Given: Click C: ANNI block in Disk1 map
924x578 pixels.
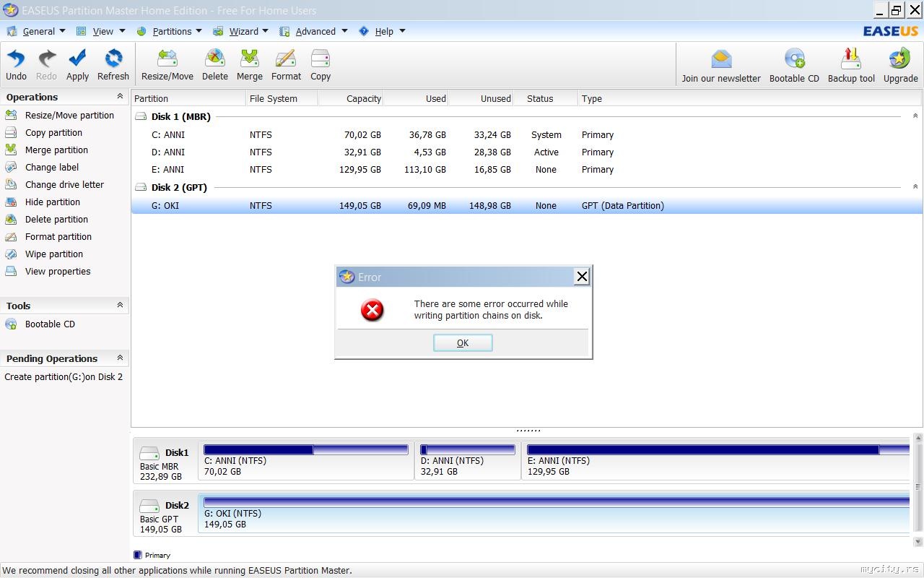Looking at the screenshot, I should pyautogui.click(x=306, y=461).
